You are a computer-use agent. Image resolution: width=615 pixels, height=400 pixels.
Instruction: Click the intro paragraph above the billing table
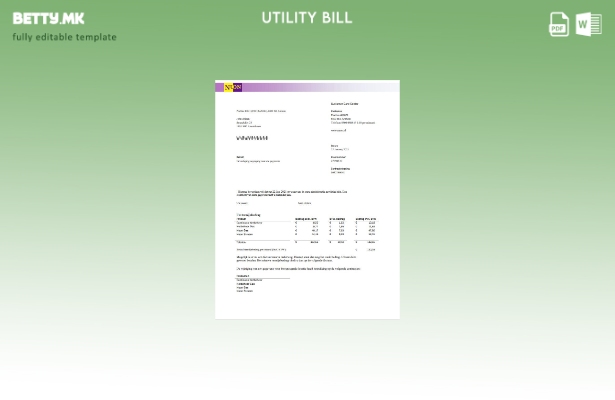(x=292, y=193)
